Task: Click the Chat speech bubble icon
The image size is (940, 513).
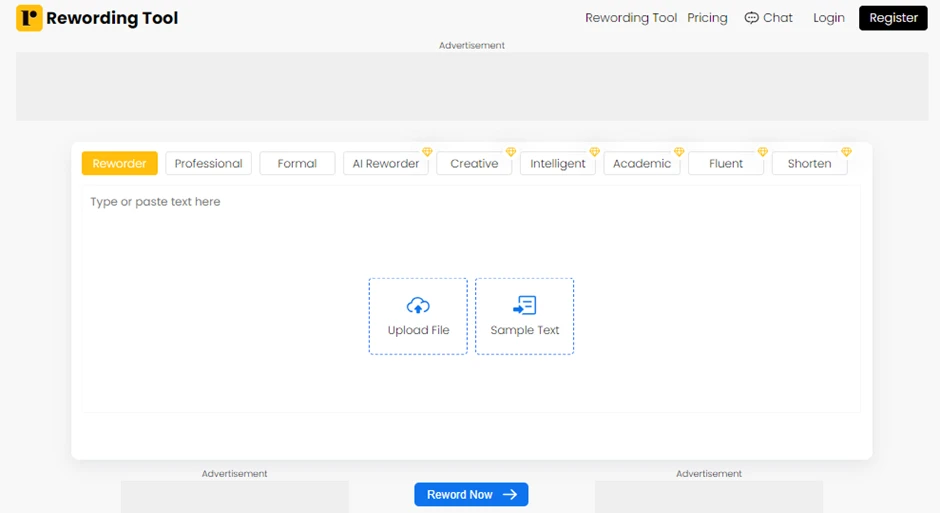Action: coord(751,18)
